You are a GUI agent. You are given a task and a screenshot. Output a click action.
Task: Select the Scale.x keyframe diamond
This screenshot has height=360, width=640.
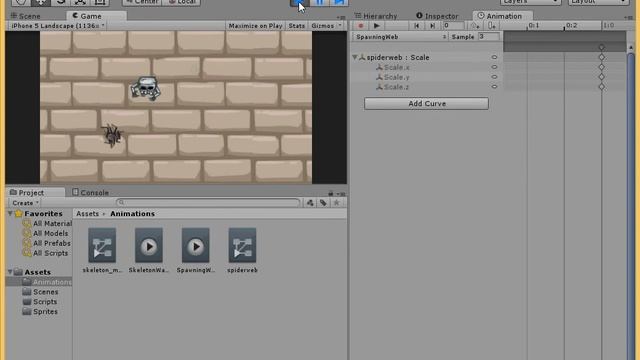tap(602, 67)
